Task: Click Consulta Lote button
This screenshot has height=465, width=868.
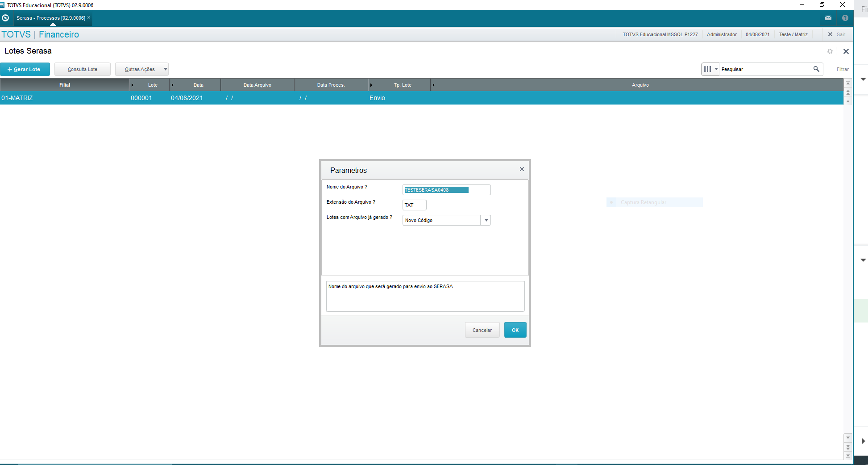Action: pyautogui.click(x=83, y=69)
